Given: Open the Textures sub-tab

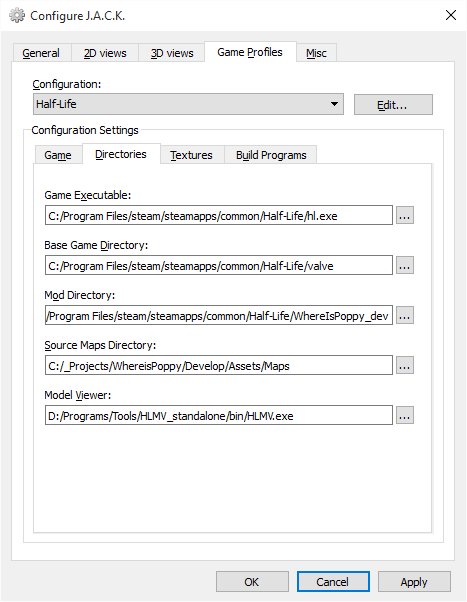Looking at the screenshot, I should (x=192, y=155).
